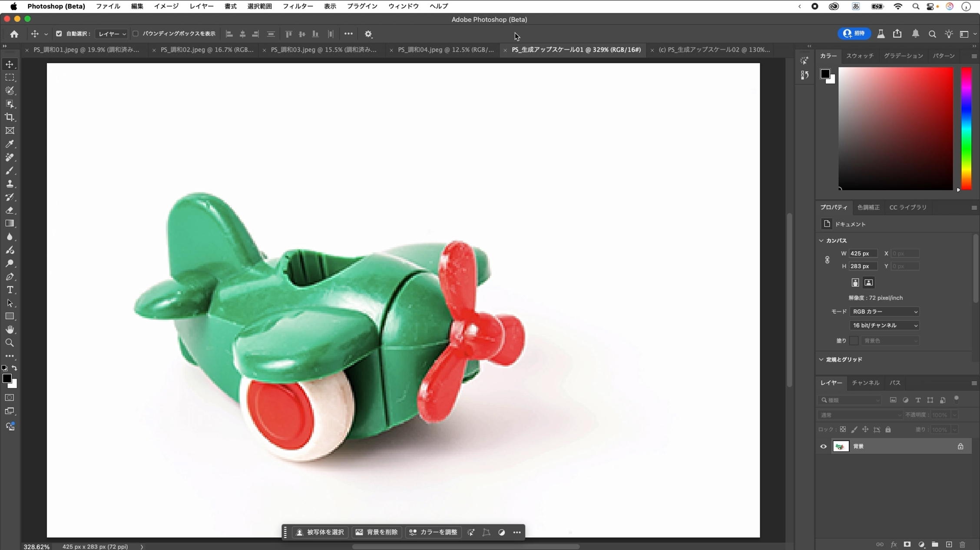This screenshot has width=980, height=550.
Task: Select the Eyedropper tool
Action: point(10,144)
